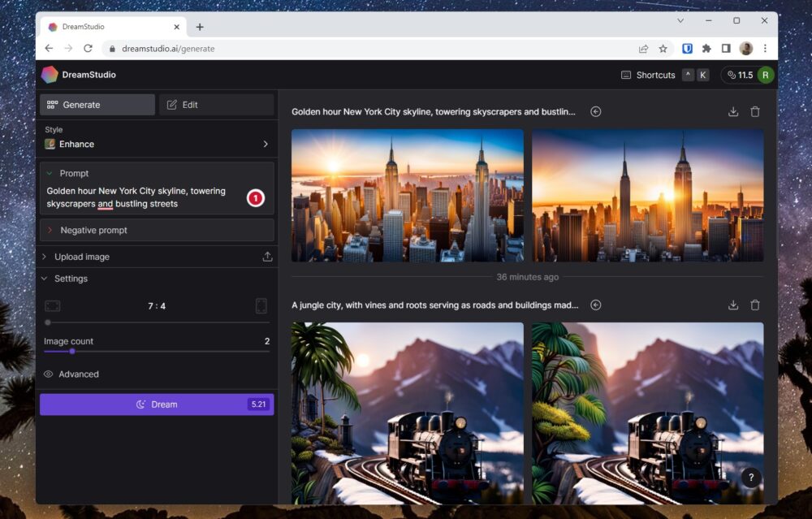This screenshot has width=812, height=519.
Task: Open the help question mark bubble
Action: [751, 478]
